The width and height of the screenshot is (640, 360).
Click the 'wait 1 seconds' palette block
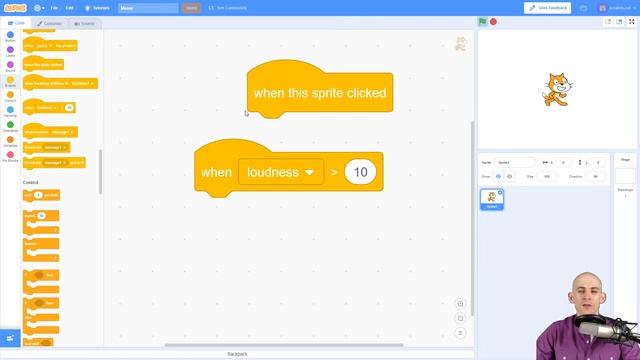[41, 195]
